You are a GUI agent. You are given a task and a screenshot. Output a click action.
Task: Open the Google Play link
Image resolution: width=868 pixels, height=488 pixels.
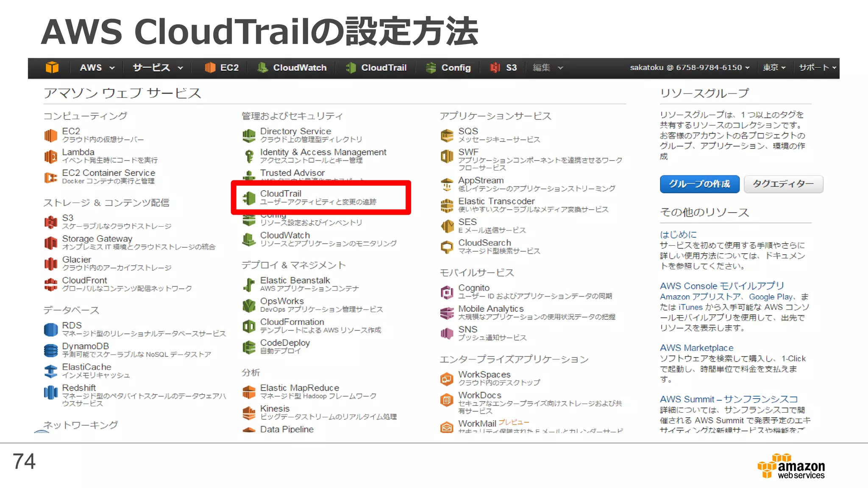point(771,297)
